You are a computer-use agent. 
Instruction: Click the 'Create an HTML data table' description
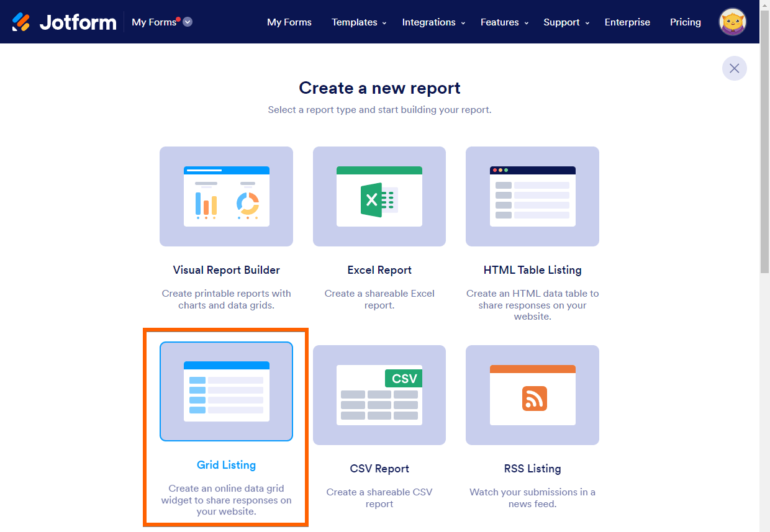(x=532, y=305)
